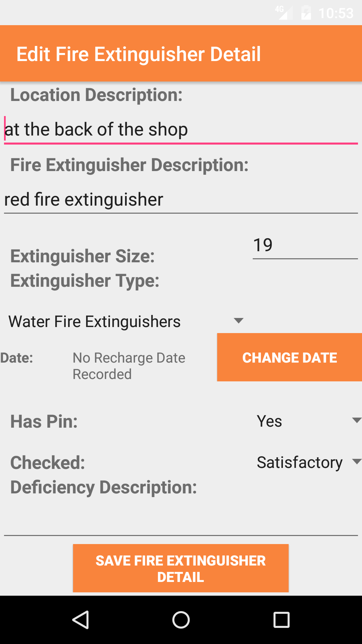Open the Checked dropdown showing Satisfactory
362x644 pixels.
pyautogui.click(x=308, y=462)
